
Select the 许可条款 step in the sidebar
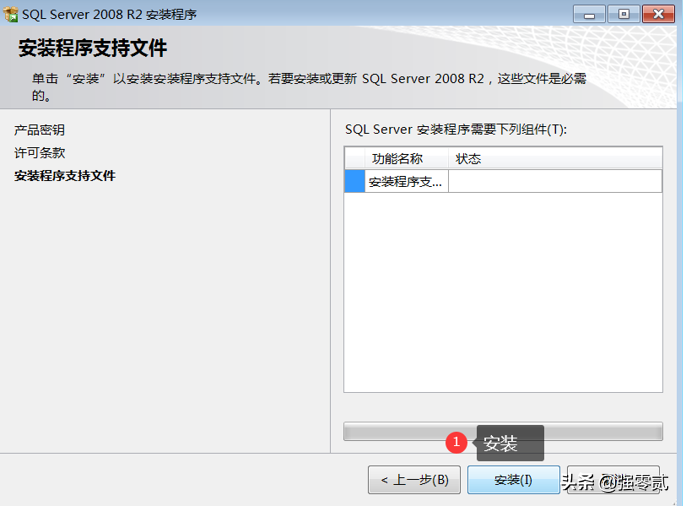tap(39, 153)
